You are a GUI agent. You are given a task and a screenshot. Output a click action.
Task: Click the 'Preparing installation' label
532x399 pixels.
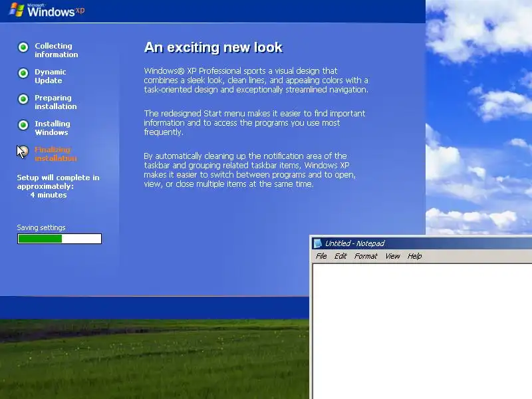pyautogui.click(x=56, y=102)
